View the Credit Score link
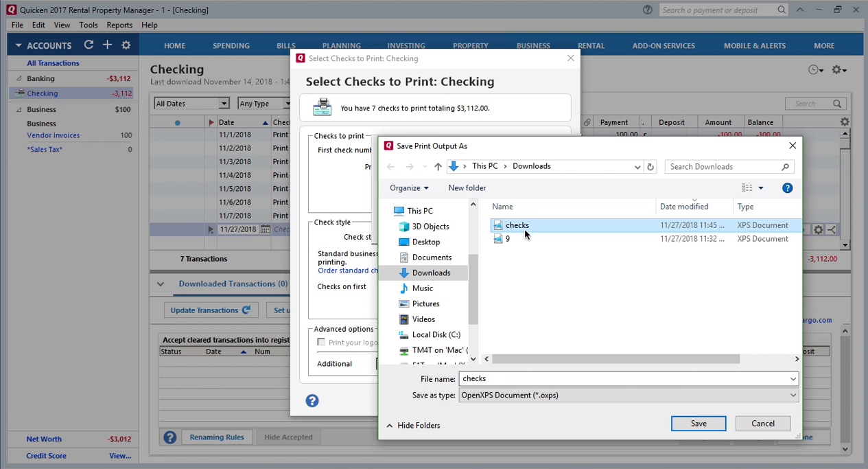 point(47,456)
